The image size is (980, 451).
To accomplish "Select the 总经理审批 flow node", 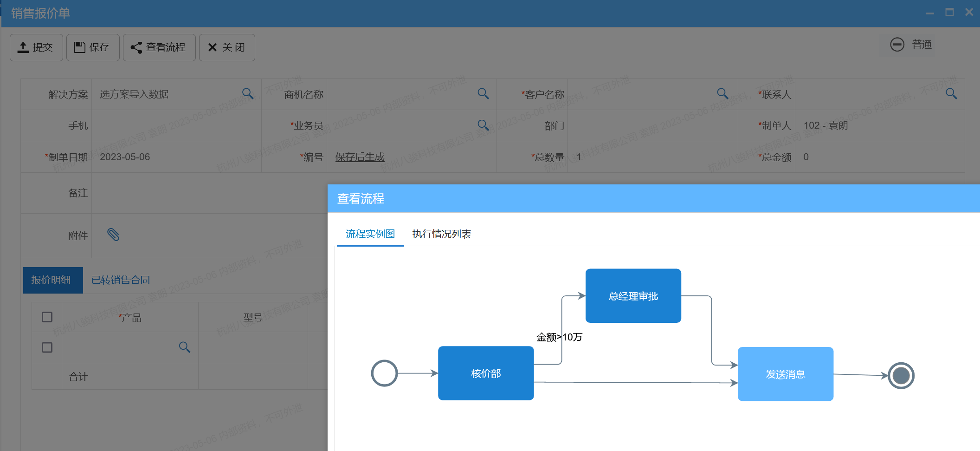I will tap(633, 295).
